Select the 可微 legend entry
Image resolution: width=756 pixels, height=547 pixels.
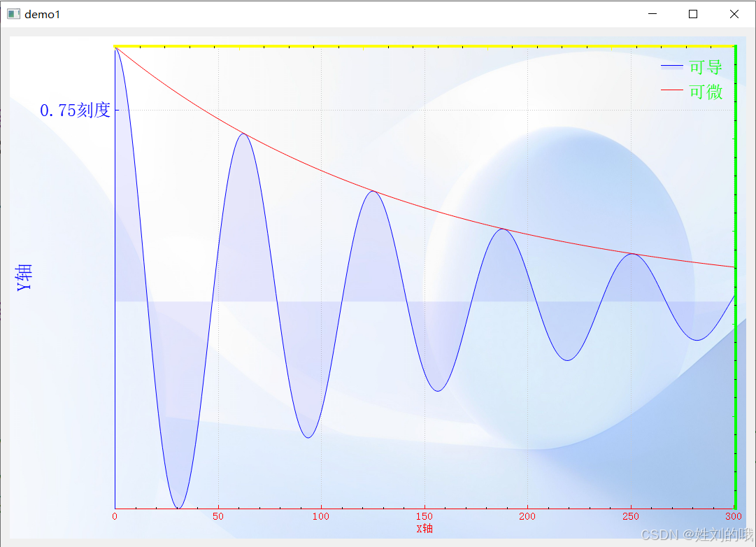(x=692, y=91)
